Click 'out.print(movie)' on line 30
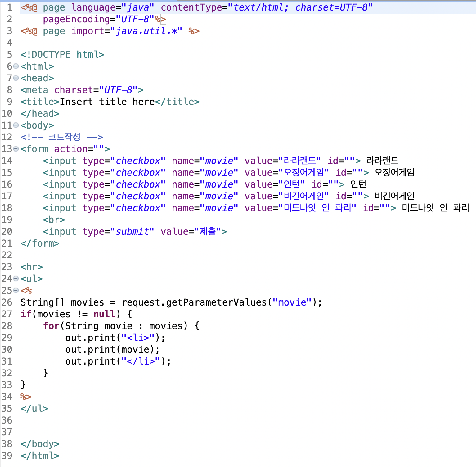Viewport: 476px width, 467px height. (110, 350)
